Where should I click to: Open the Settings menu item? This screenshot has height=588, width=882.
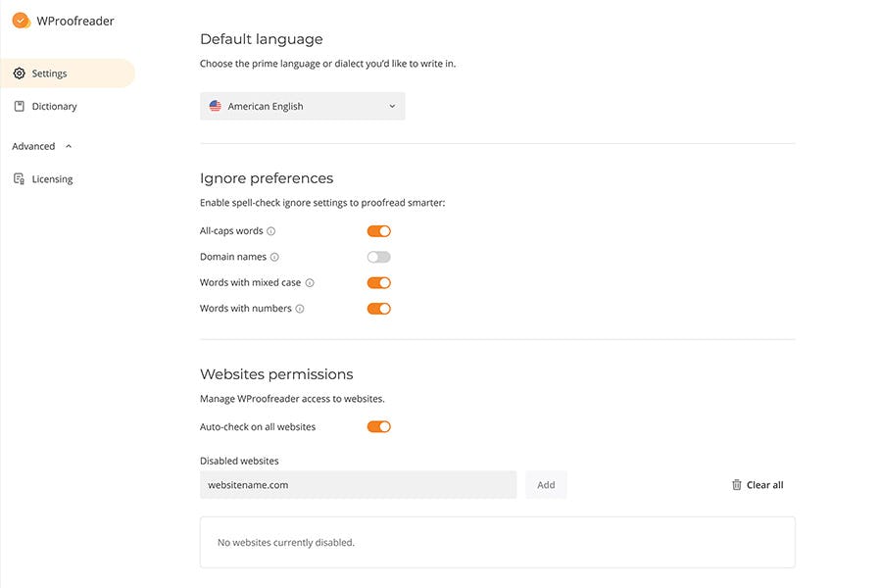[x=68, y=73]
